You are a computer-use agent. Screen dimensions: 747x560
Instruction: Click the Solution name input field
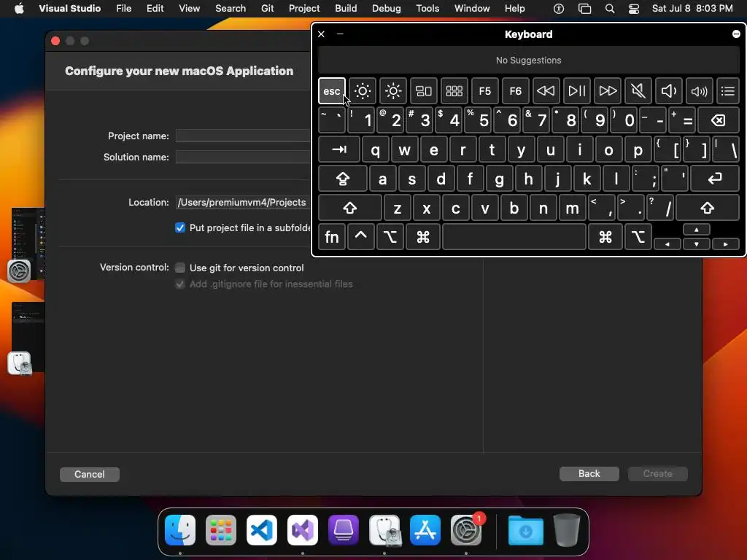243,157
